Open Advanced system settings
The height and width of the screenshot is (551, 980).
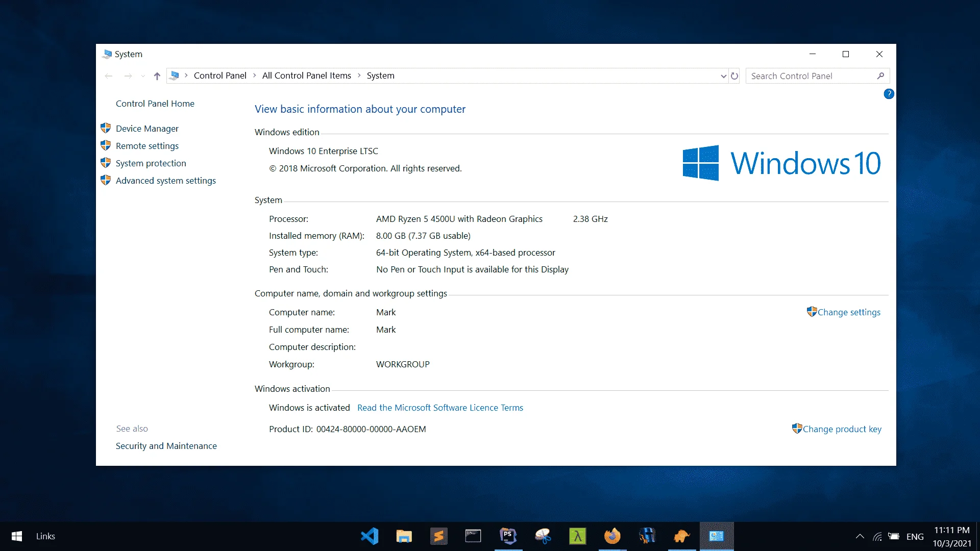click(166, 181)
